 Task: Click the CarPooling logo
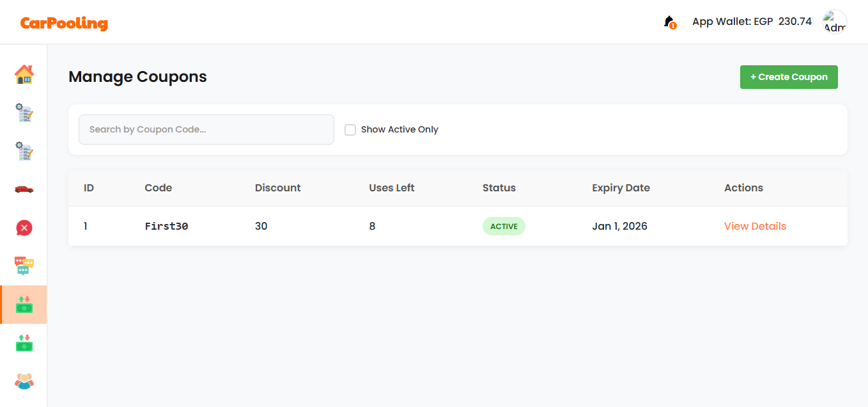pos(64,23)
